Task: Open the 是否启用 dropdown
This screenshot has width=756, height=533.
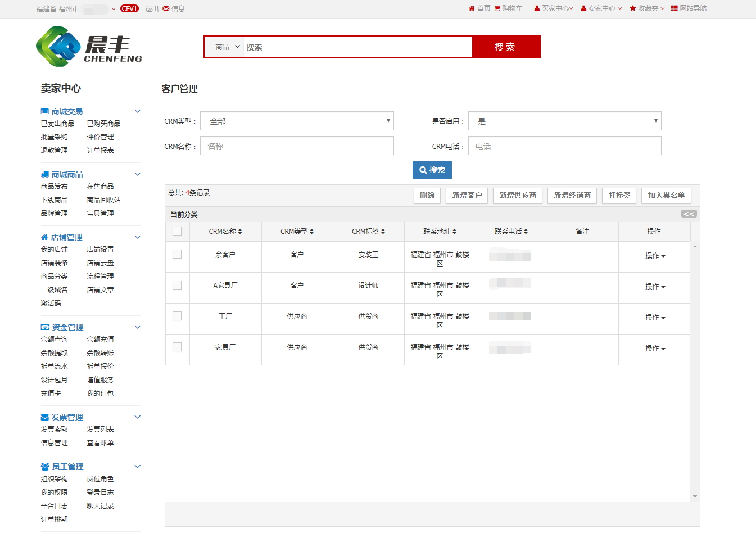Action: tap(564, 121)
